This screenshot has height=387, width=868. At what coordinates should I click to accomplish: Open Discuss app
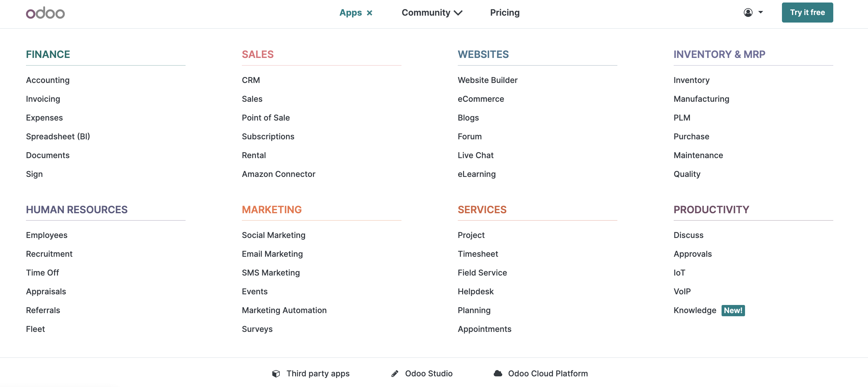688,235
